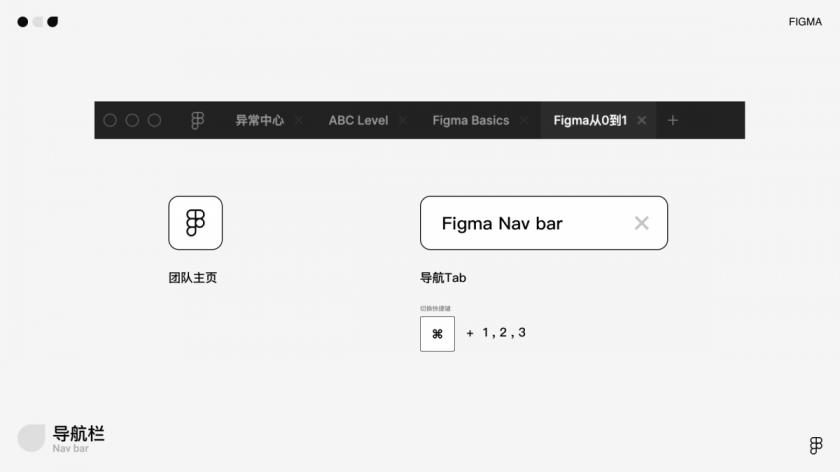The width and height of the screenshot is (840, 472).
Task: Click the second window circle in the dark bar
Action: 132,121
